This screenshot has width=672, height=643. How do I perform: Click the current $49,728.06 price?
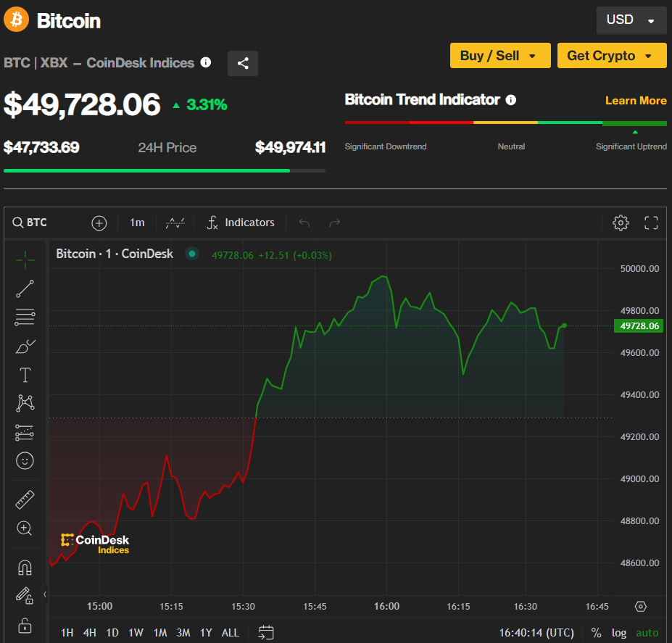82,104
